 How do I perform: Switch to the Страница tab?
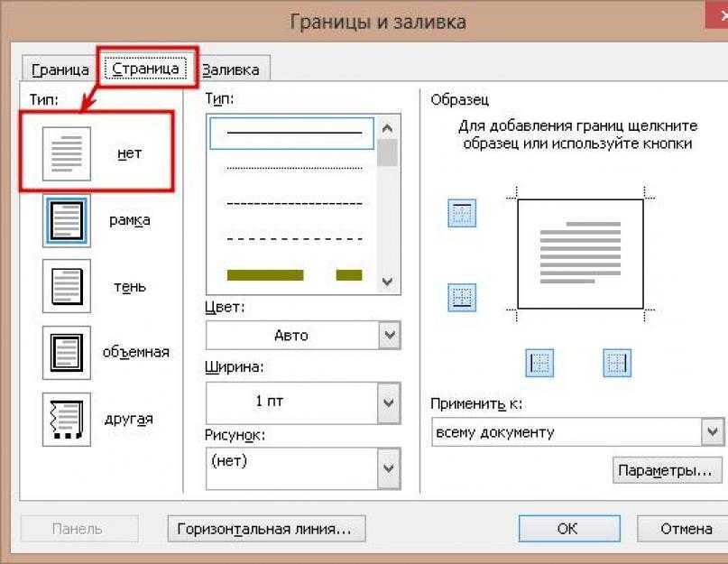[145, 69]
